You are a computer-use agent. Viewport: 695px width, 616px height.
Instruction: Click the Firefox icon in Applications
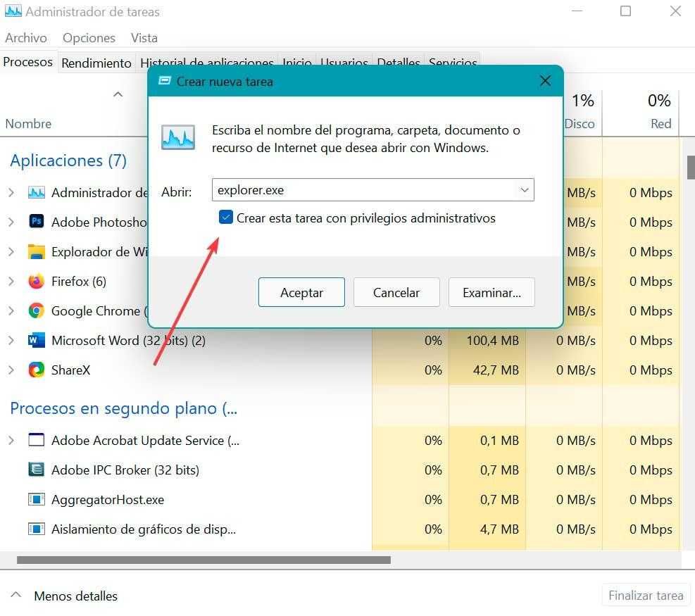click(x=36, y=282)
